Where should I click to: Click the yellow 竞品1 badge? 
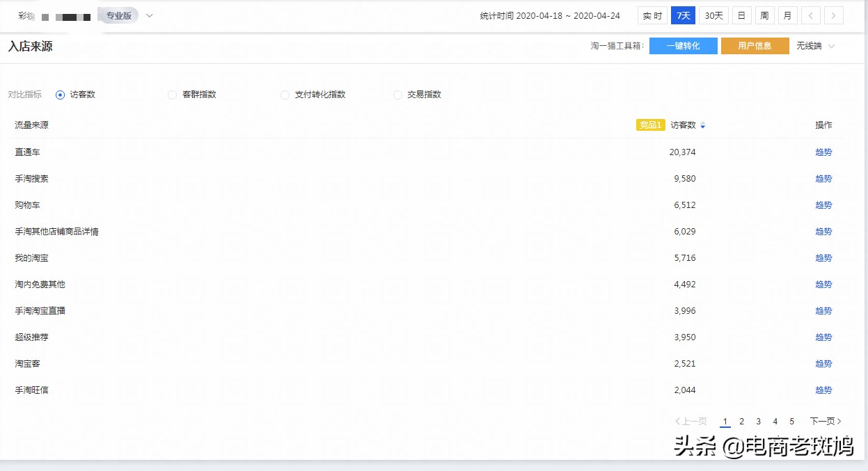(x=650, y=125)
